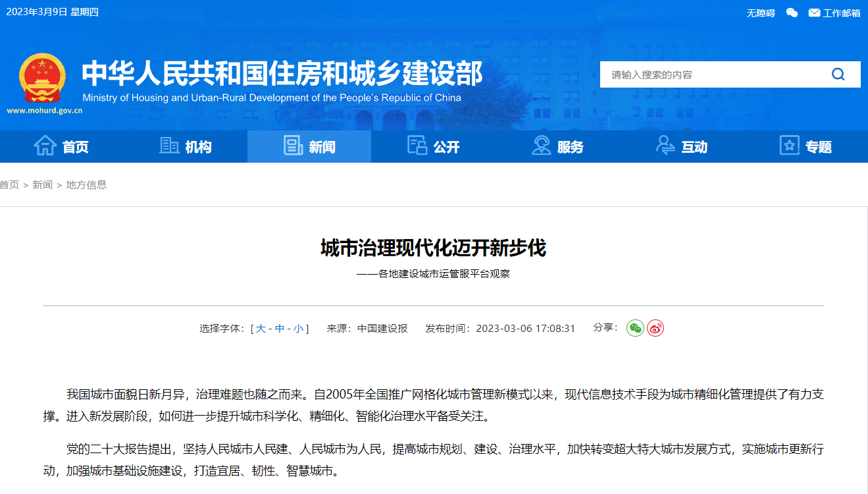Select large font size 大
Viewport: 868px width, 494px height.
coord(261,329)
